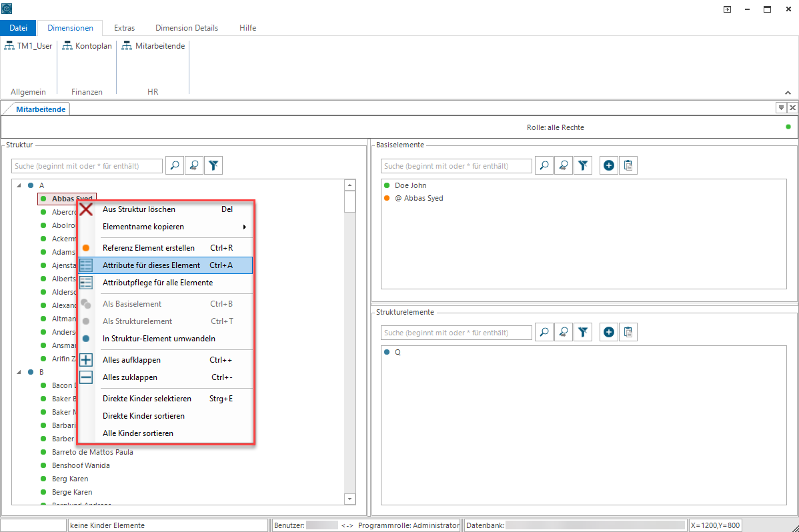Click the second search icon in Struktur panel
Viewport: 799px width, 532px height.
coord(194,165)
